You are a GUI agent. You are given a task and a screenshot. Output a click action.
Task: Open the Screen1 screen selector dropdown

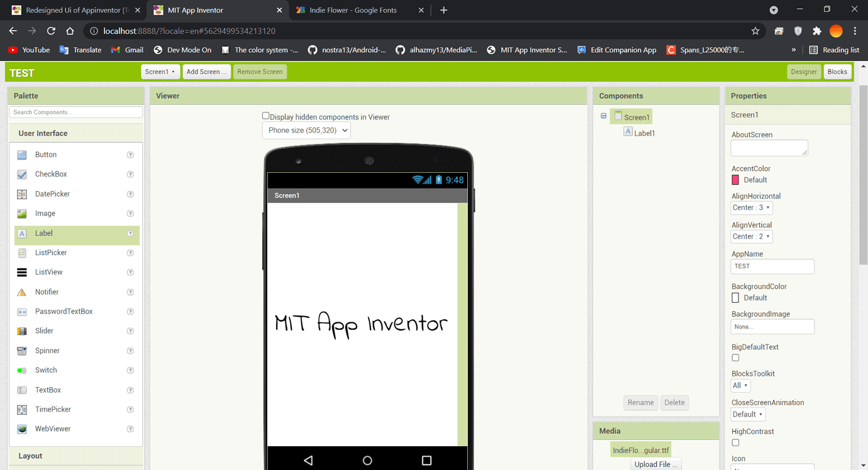(160, 72)
